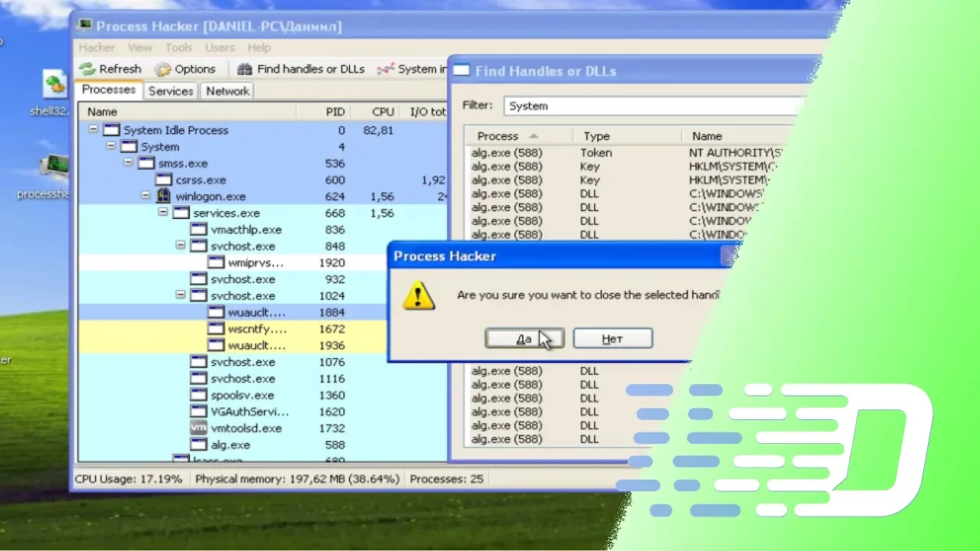980x551 pixels.
Task: Collapse svchost.exe PID 848 node
Action: pos(181,246)
